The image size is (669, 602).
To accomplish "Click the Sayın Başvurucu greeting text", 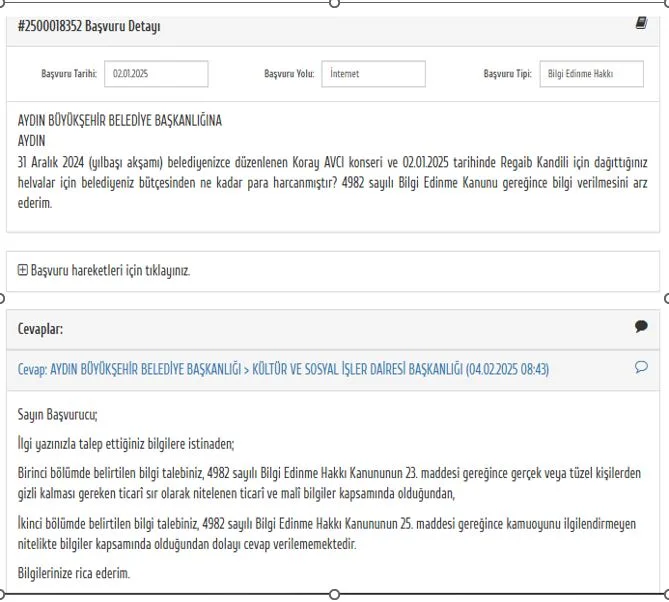I will click(58, 415).
